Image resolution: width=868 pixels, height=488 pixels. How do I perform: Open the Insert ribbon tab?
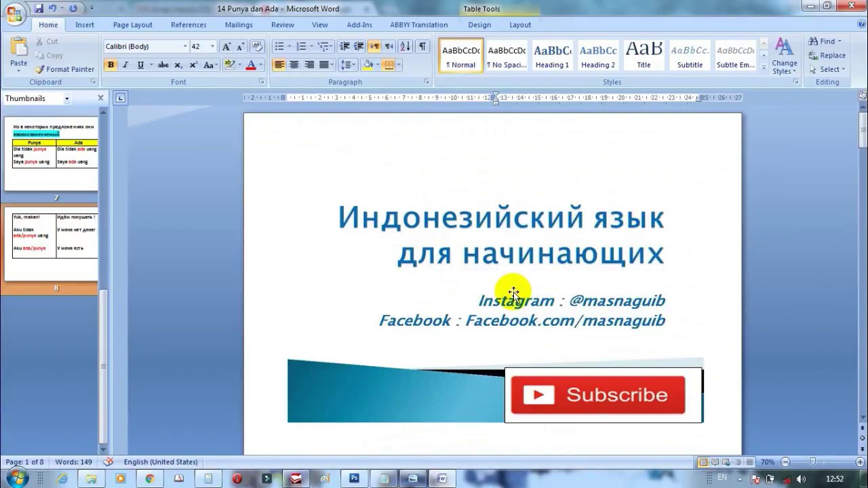(85, 25)
